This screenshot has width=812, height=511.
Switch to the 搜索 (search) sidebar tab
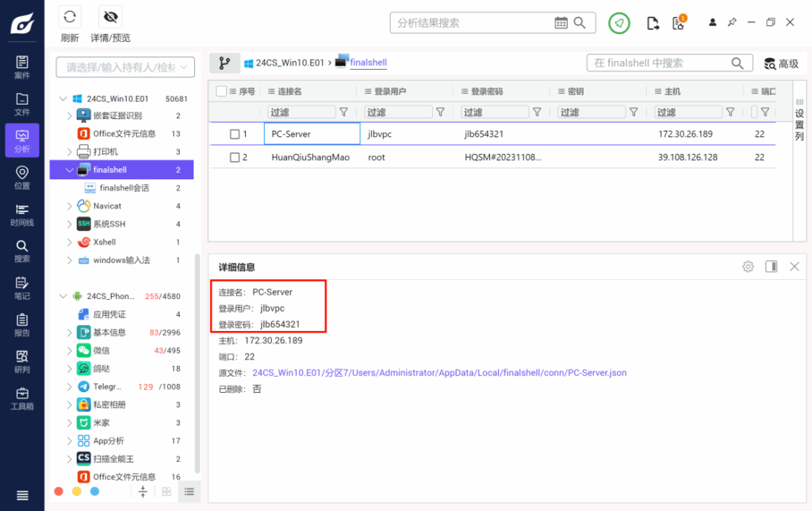click(x=22, y=251)
